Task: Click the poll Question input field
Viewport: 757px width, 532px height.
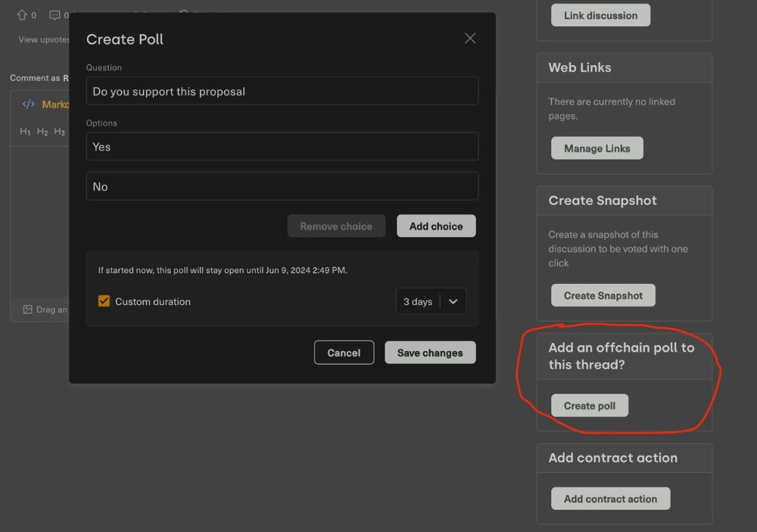Action: tap(282, 91)
